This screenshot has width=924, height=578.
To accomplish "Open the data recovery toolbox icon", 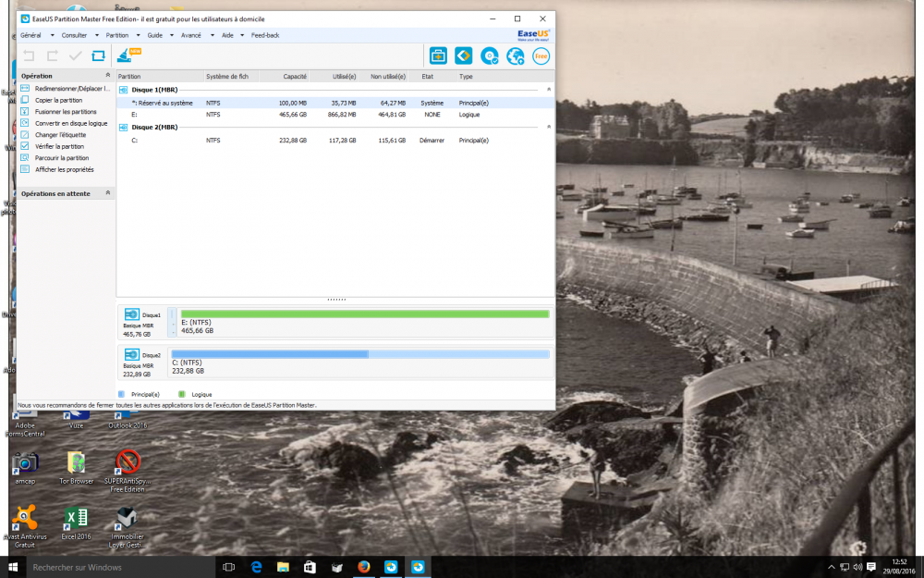I will click(438, 55).
